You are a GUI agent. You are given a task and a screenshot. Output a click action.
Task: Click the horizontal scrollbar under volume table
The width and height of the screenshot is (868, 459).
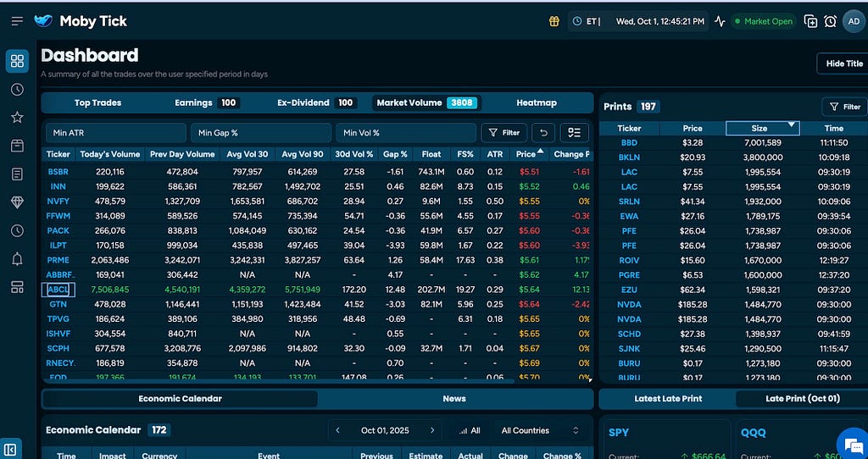click(280, 381)
